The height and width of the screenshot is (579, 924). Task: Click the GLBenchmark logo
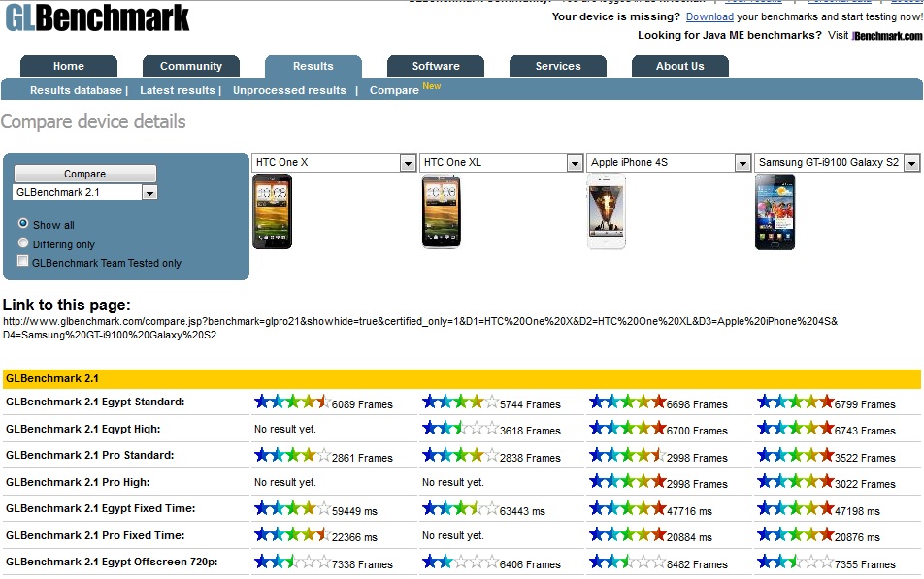point(97,18)
